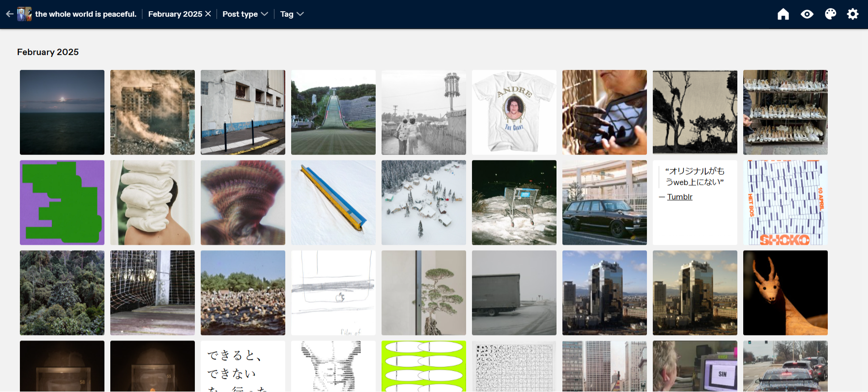868x392 pixels.
Task: Open the bonsai tree thumbnail
Action: 424,293
